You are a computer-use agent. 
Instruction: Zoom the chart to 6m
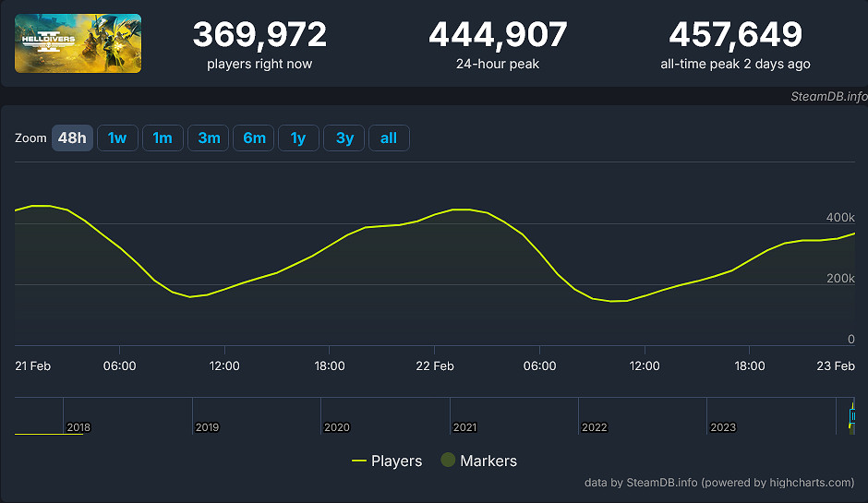[254, 138]
